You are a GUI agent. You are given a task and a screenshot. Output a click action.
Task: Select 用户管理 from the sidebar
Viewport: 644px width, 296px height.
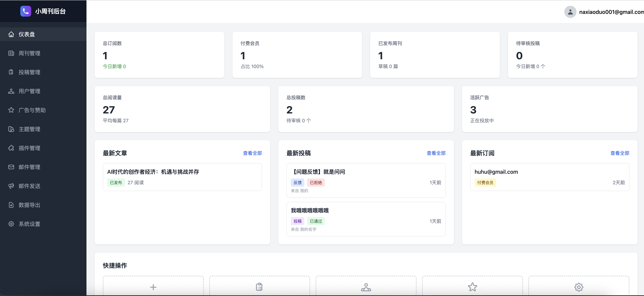pos(30,91)
